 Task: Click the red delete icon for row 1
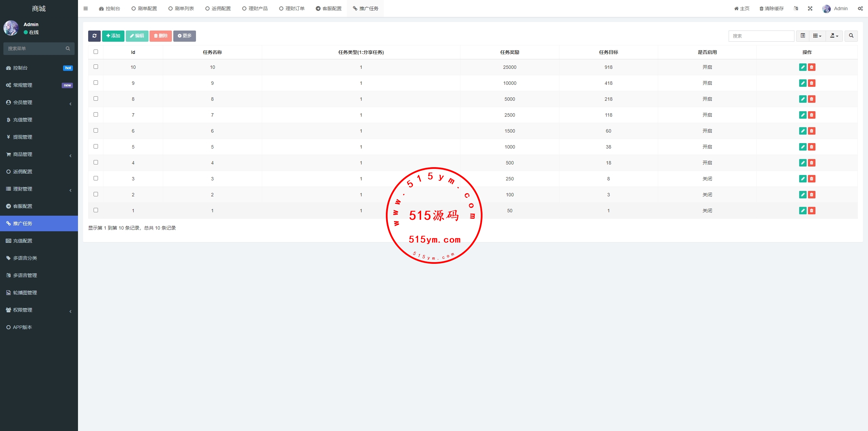[x=811, y=211]
